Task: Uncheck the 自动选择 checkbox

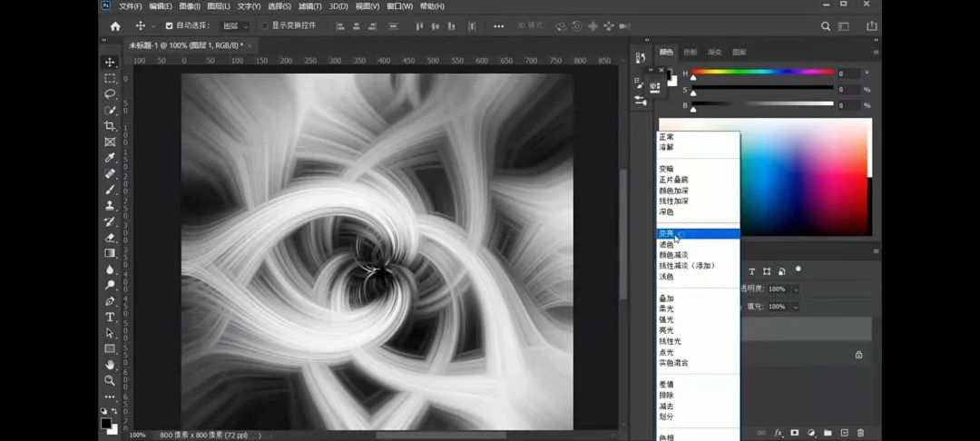Action: click(169, 26)
